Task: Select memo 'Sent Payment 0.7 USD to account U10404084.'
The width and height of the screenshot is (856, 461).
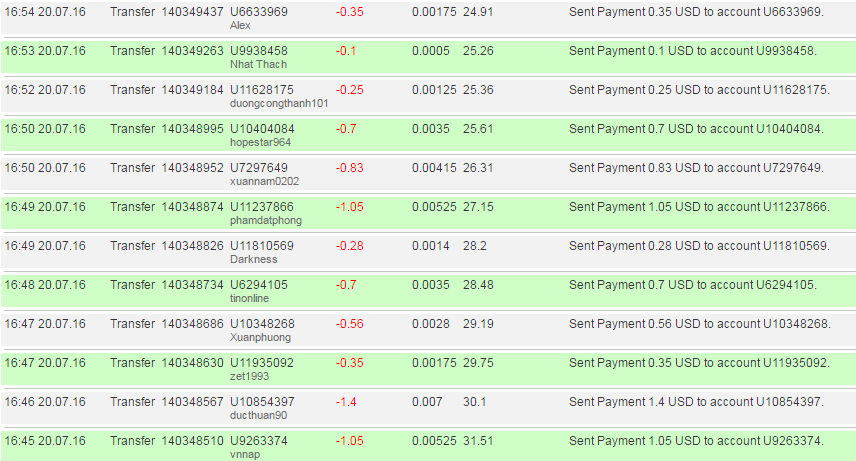Action: tap(697, 129)
